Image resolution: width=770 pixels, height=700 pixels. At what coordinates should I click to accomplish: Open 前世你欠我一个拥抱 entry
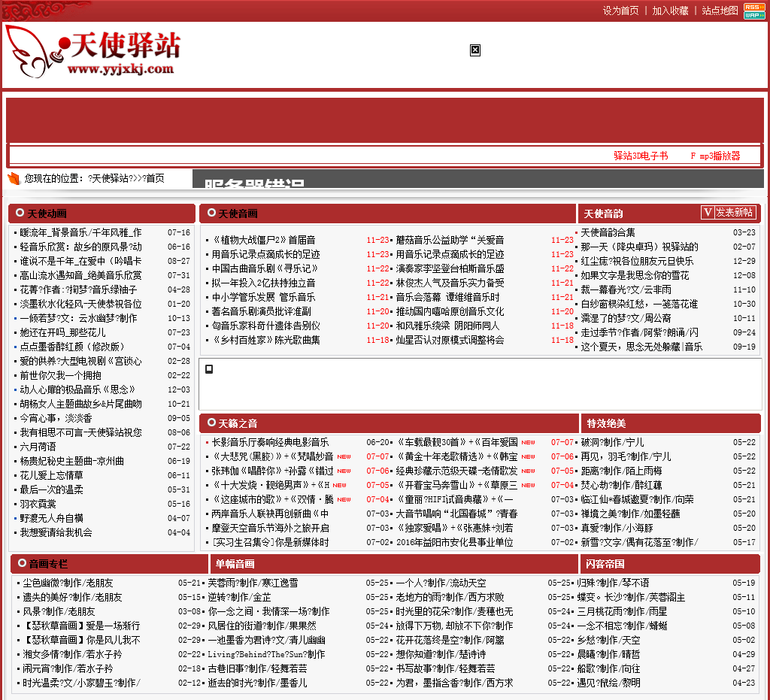(60, 375)
